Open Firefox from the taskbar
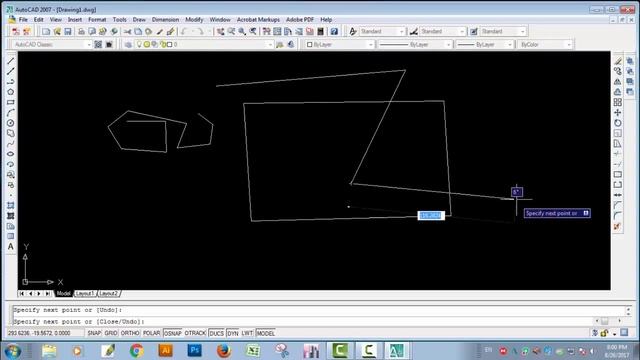This screenshot has width=640, height=360. click(224, 351)
